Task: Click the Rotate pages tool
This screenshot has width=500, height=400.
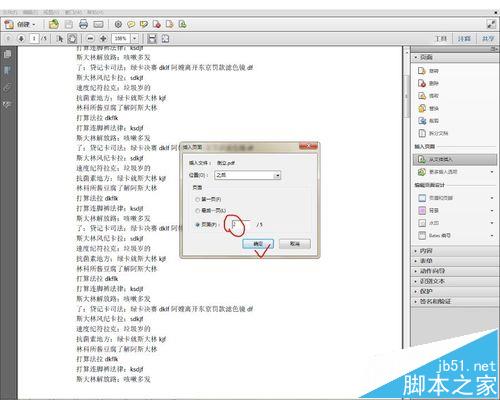Action: [x=429, y=71]
